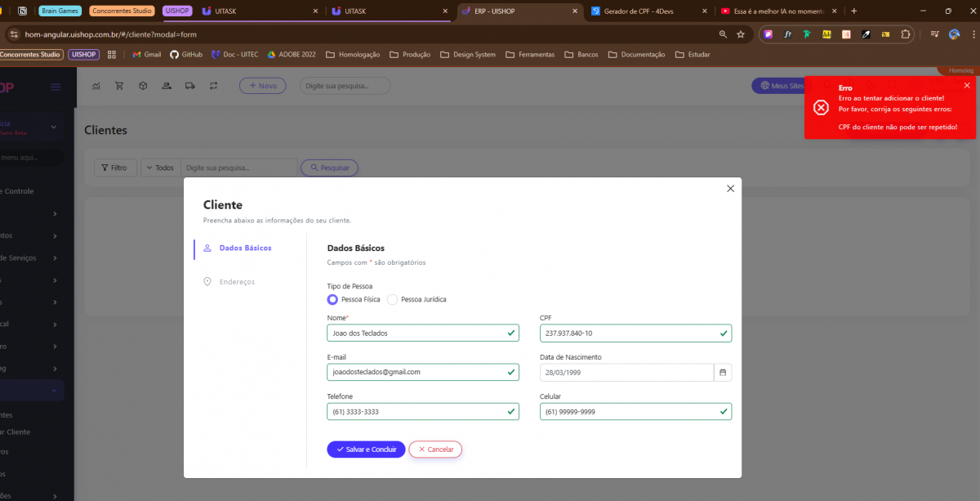Toggle the hamburger sidebar menu icon
The image size is (980, 501).
56,87
